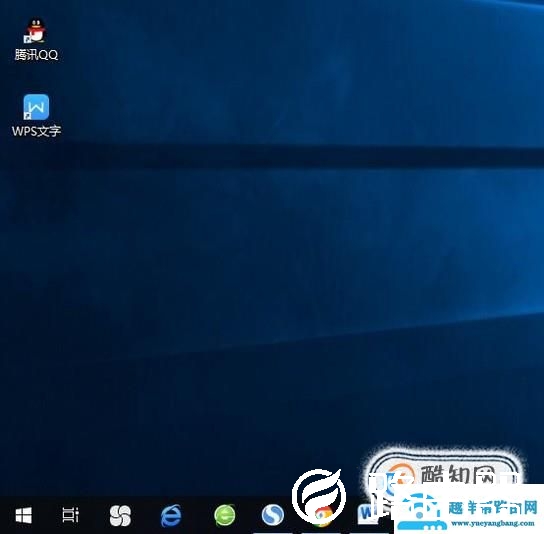Screen dimensions: 544x534
Task: Click the WPS文字 label text
Action: pos(36,131)
